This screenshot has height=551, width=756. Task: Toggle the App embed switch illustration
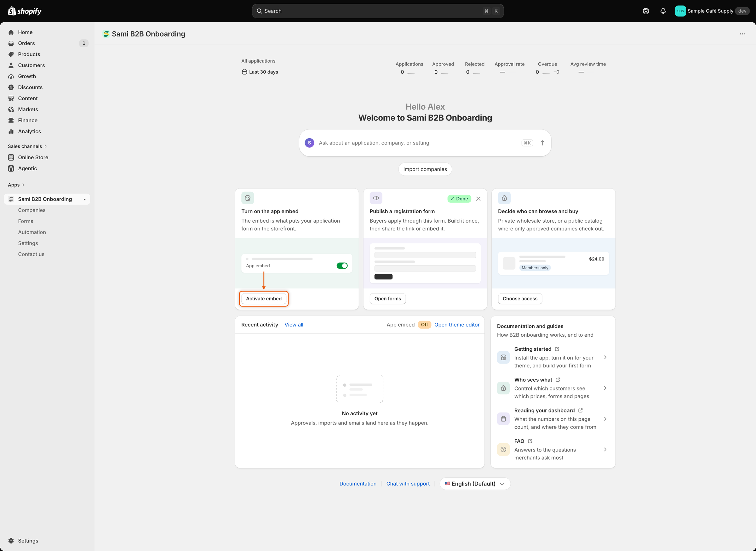[342, 265]
